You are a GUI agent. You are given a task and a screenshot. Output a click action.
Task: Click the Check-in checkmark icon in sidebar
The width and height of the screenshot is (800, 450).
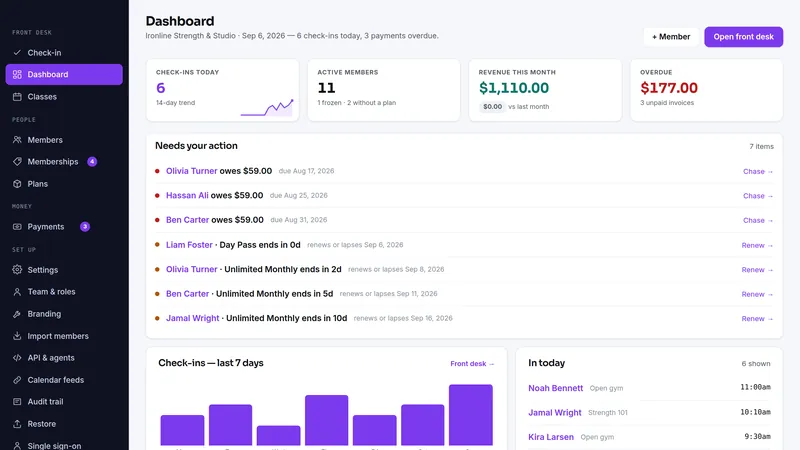click(17, 53)
